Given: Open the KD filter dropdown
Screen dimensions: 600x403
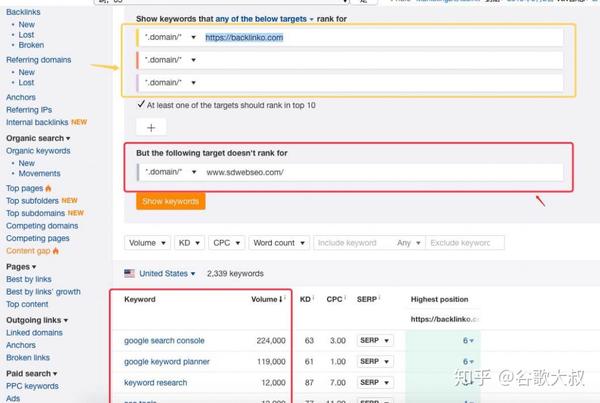Looking at the screenshot, I should coord(189,243).
